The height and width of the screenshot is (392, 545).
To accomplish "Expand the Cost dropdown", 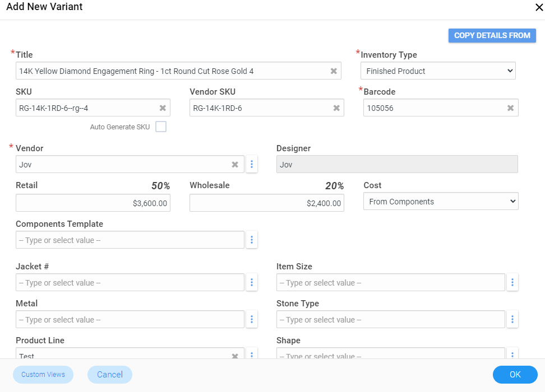I will pyautogui.click(x=441, y=202).
